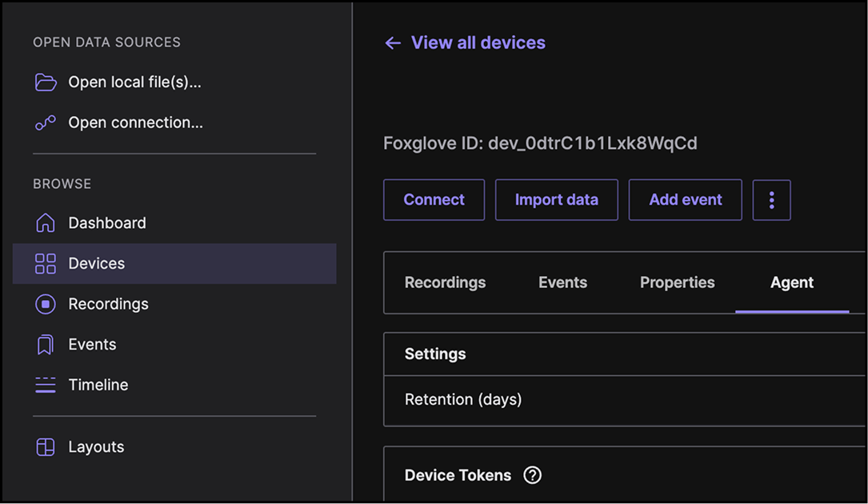Viewport: 868px width, 504px height.
Task: Click the Open local file(s) folder icon
Action: pyautogui.click(x=46, y=82)
